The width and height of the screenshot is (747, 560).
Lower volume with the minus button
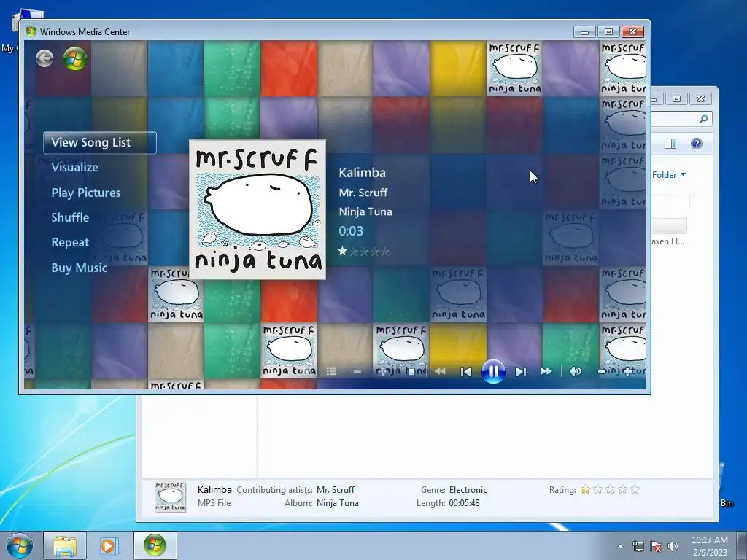[x=602, y=371]
